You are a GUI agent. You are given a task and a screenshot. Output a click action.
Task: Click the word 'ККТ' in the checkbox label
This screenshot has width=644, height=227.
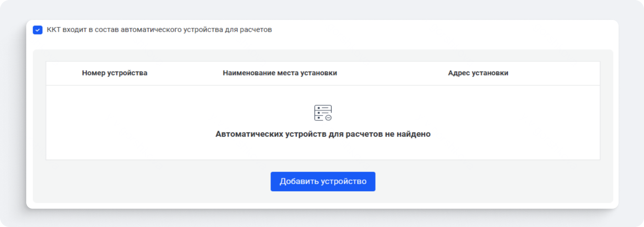[53, 30]
